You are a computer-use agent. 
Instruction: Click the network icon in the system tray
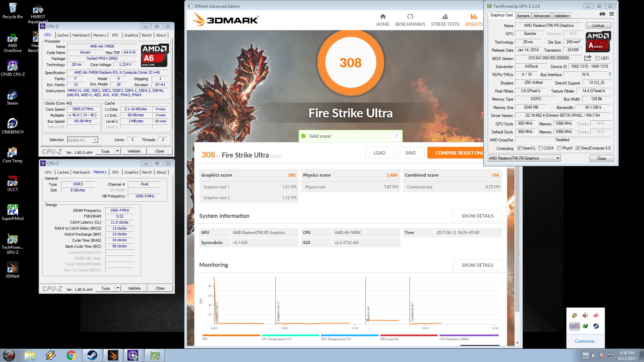[610, 356]
